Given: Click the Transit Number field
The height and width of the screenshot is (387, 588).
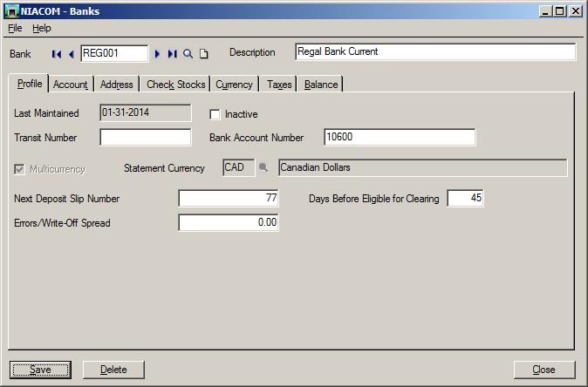Looking at the screenshot, I should click(x=146, y=138).
